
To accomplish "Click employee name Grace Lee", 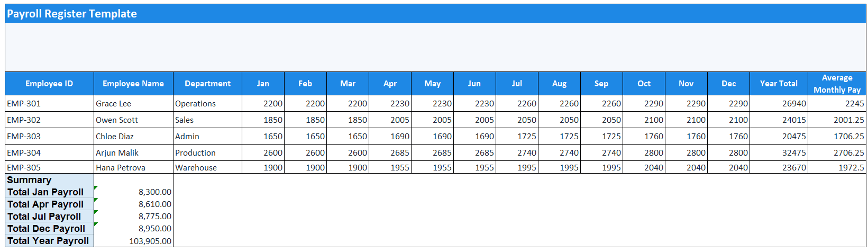I will (x=133, y=103).
